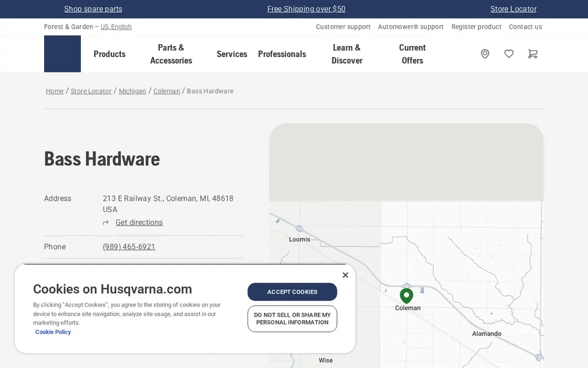The height and width of the screenshot is (368, 588).
Task: Click Michigan breadcrumb
Action: point(132,91)
